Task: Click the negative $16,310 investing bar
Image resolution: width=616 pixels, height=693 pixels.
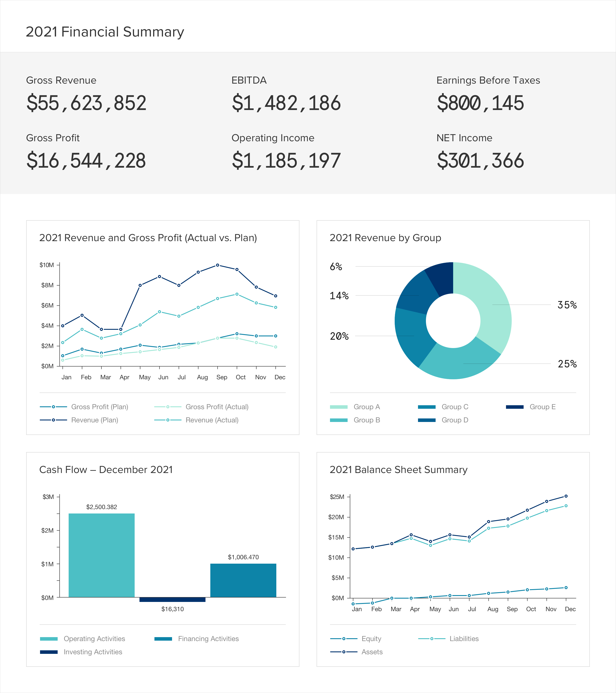Action: tap(172, 600)
